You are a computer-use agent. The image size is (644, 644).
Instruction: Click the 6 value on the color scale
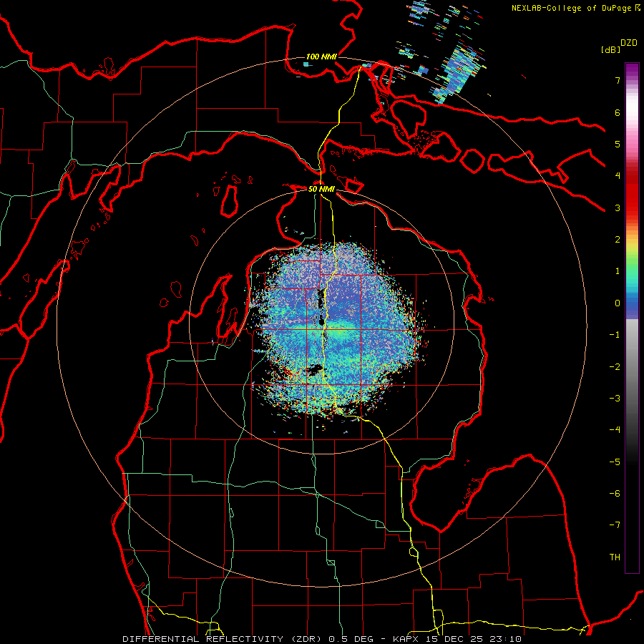tap(618, 112)
